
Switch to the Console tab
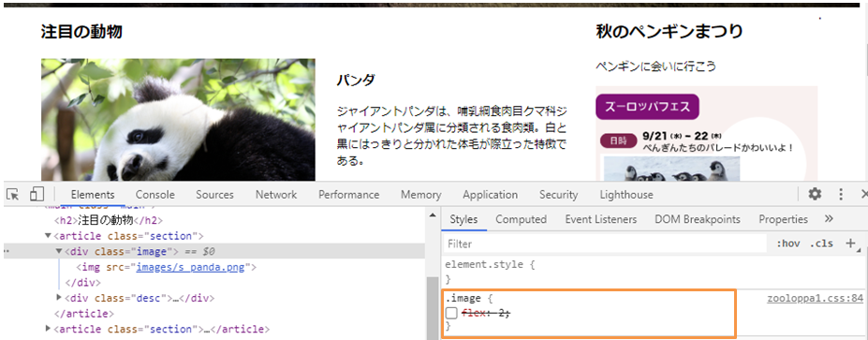click(x=155, y=195)
